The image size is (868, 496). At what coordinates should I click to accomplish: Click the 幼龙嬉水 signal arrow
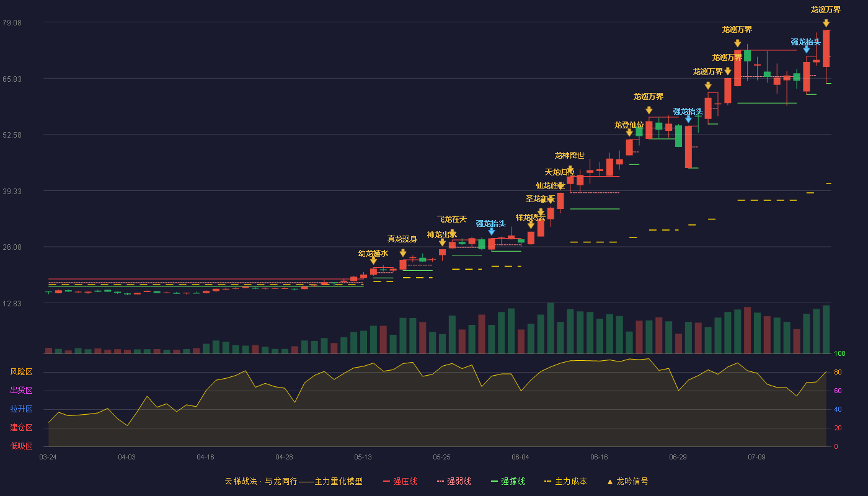[x=373, y=261]
